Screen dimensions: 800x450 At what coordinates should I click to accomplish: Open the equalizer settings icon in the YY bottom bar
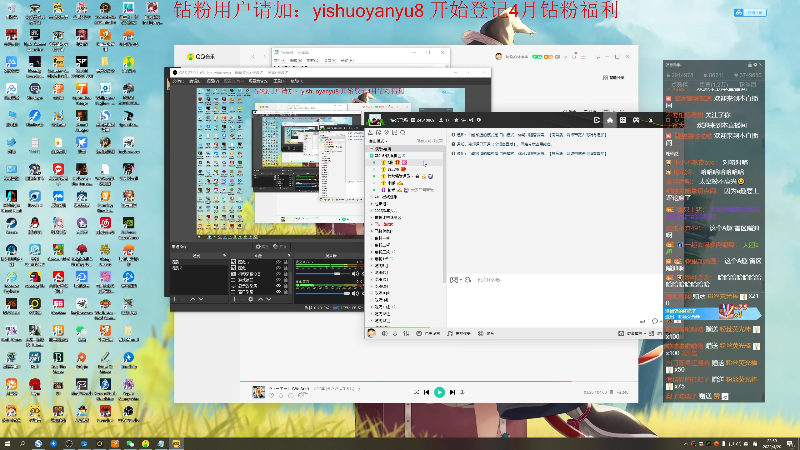click(x=406, y=333)
